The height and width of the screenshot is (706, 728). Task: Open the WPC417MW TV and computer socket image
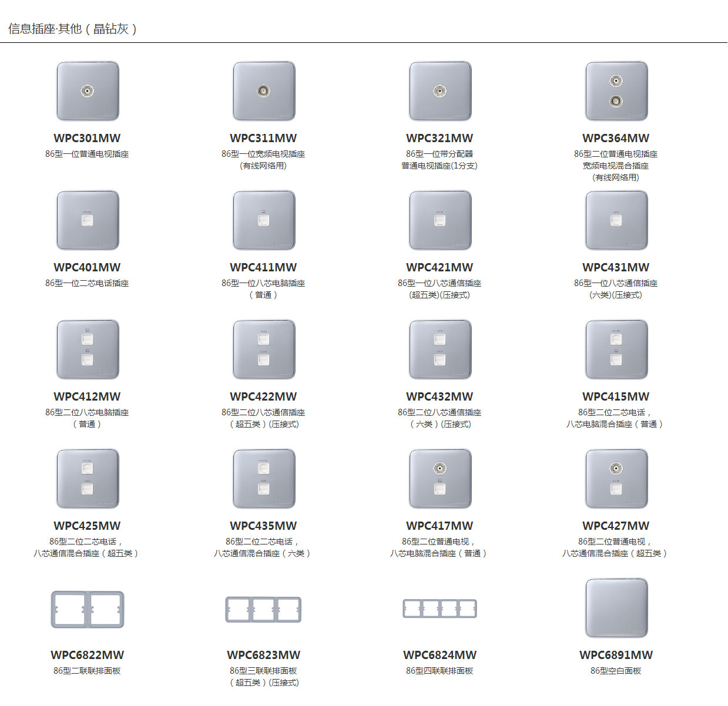pyautogui.click(x=440, y=479)
